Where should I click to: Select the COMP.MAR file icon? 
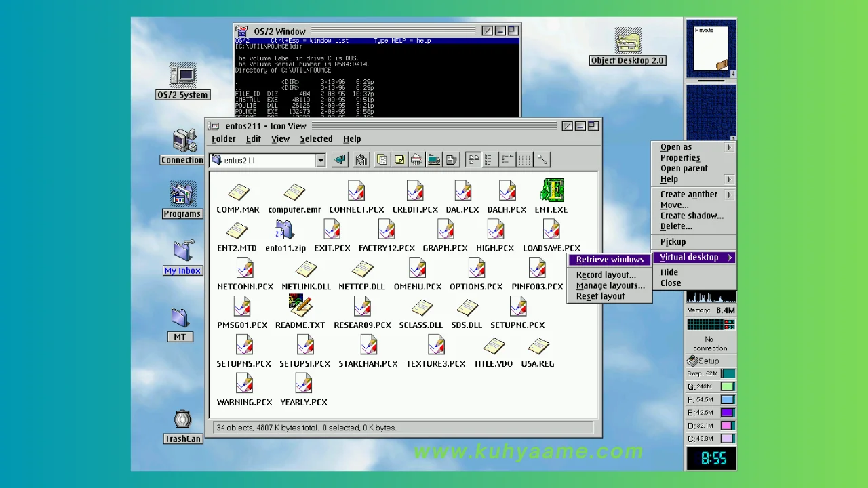[x=237, y=192]
